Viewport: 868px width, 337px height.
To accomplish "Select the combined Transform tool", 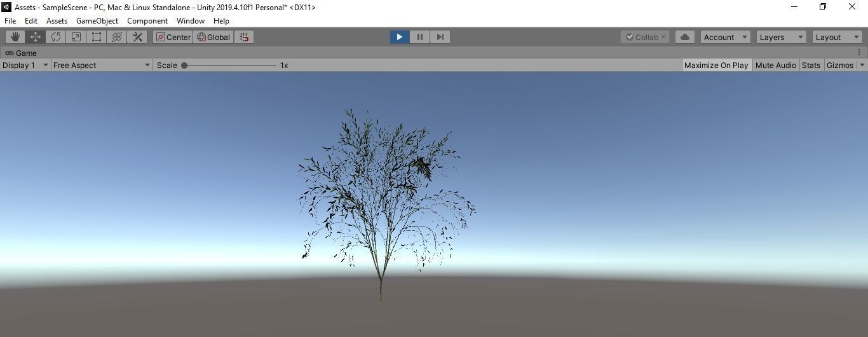I will (x=117, y=37).
